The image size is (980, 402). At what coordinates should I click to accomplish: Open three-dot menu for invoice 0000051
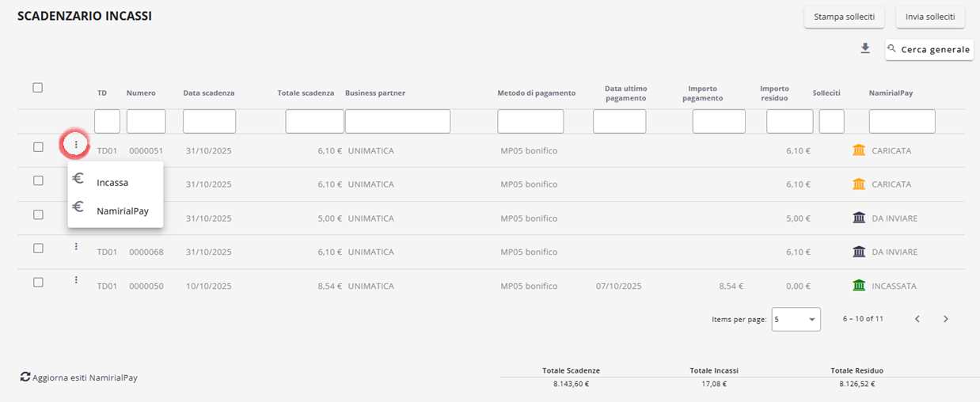(x=76, y=145)
